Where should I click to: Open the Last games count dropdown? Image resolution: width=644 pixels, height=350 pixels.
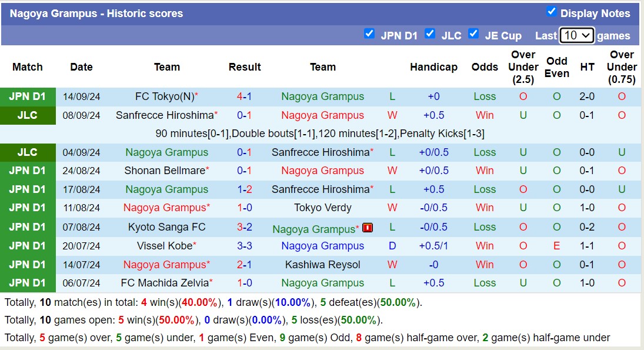click(x=576, y=35)
